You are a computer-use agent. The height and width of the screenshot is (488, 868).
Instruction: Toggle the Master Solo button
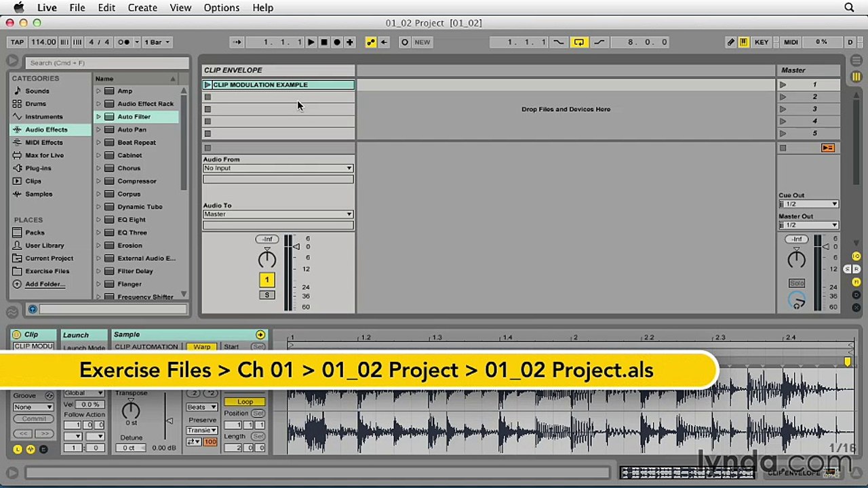pyautogui.click(x=796, y=283)
